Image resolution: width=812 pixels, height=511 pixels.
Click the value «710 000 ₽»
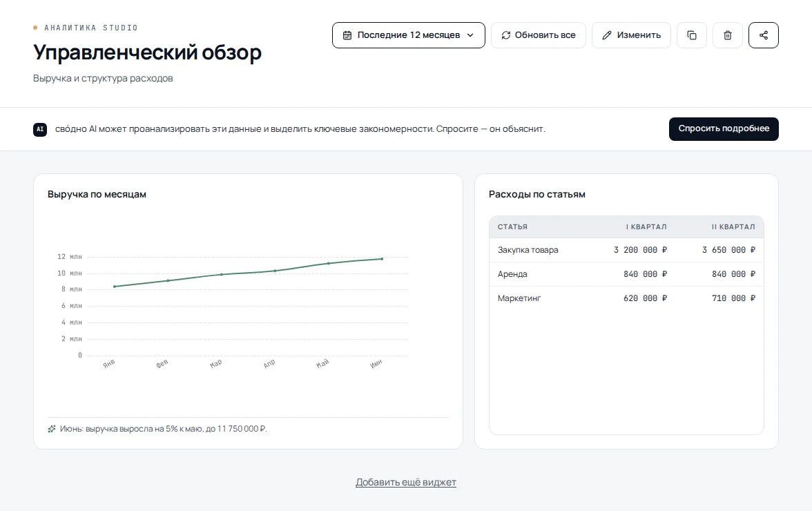[734, 298]
